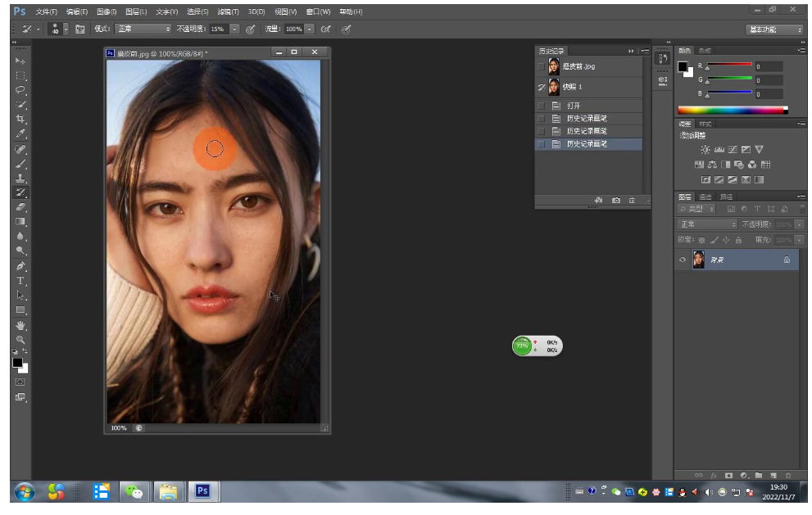
Task: Open the 不透明度 15% slider arrow
Action: pyautogui.click(x=234, y=29)
